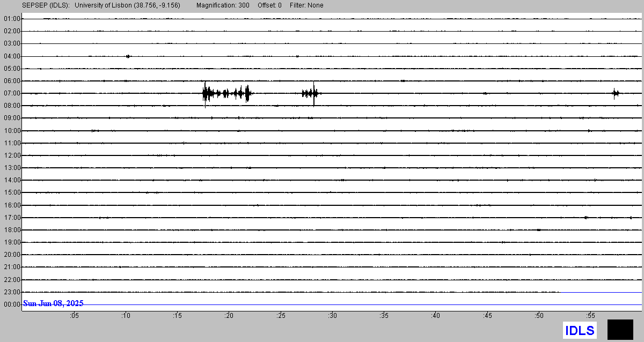The image size is (644, 342).
Task: Click the :25 minute axis label
Action: click(x=280, y=316)
